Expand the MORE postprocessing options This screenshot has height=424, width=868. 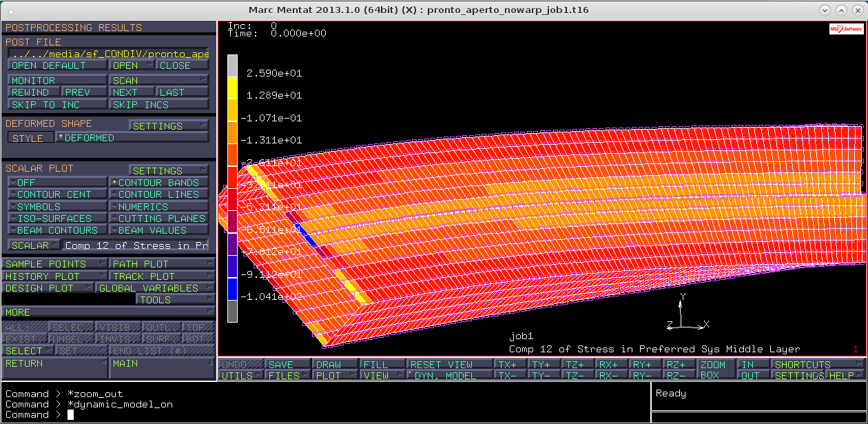click(x=108, y=312)
